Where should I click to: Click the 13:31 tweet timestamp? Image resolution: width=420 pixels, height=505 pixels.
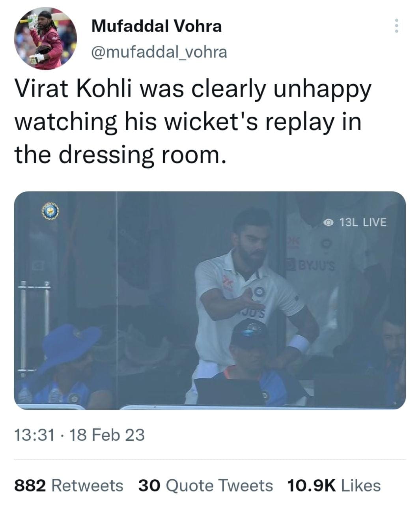pyautogui.click(x=34, y=435)
